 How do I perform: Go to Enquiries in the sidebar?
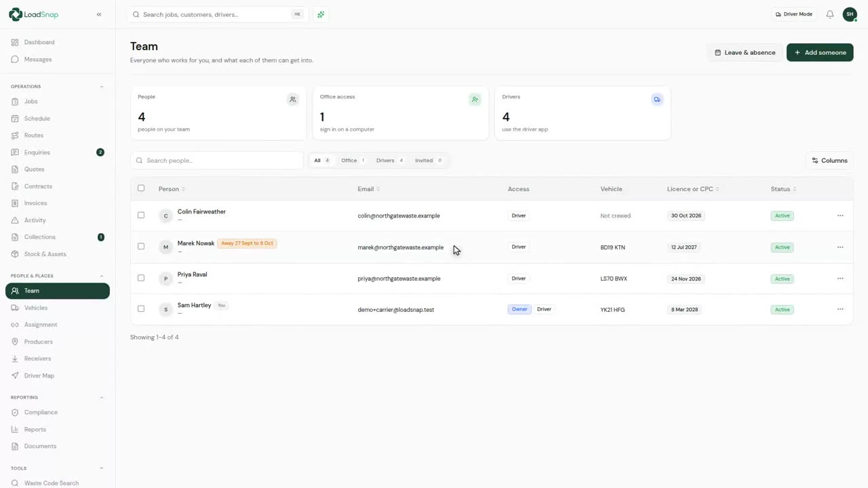pyautogui.click(x=58, y=152)
